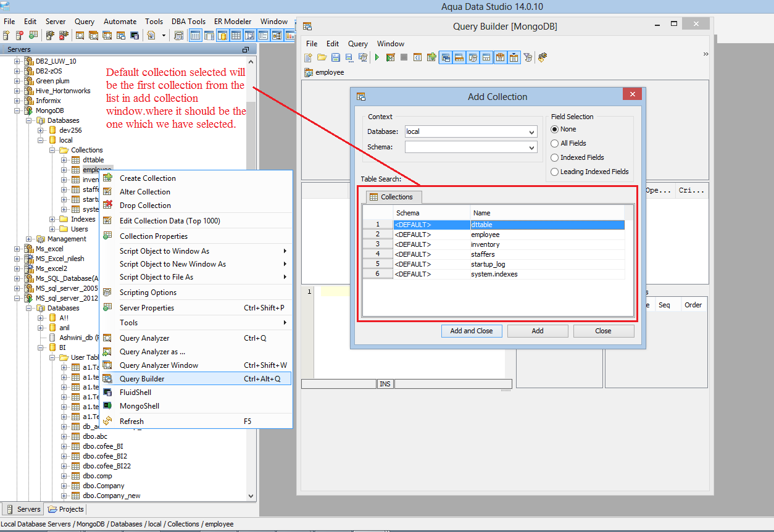Click Register Server icon in main toolbar
The width and height of the screenshot is (774, 532).
(6, 35)
